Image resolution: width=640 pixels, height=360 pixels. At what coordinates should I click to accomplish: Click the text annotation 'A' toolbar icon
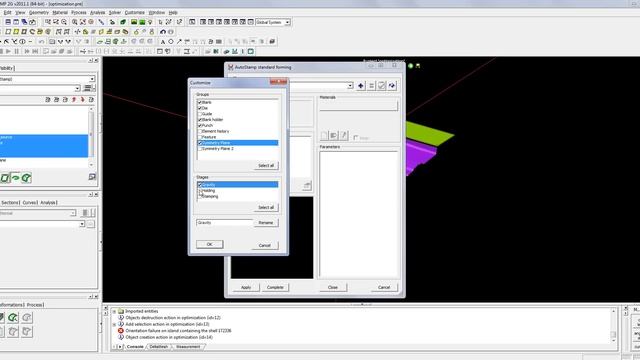[x=163, y=42]
